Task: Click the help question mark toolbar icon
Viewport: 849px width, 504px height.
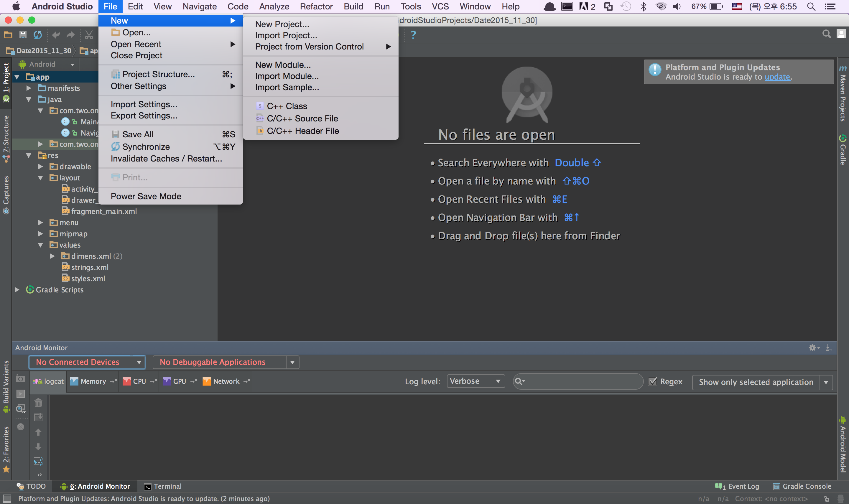Action: (x=413, y=35)
